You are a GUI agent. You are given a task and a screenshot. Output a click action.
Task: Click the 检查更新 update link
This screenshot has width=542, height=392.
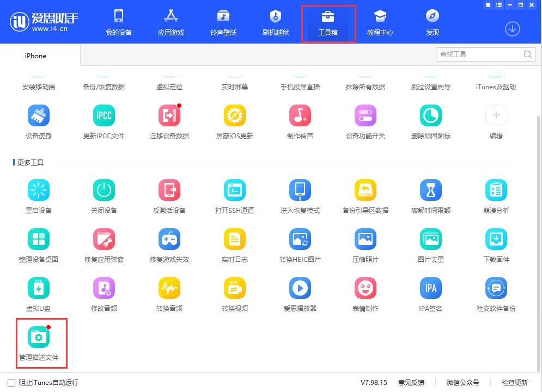pyautogui.click(x=514, y=383)
